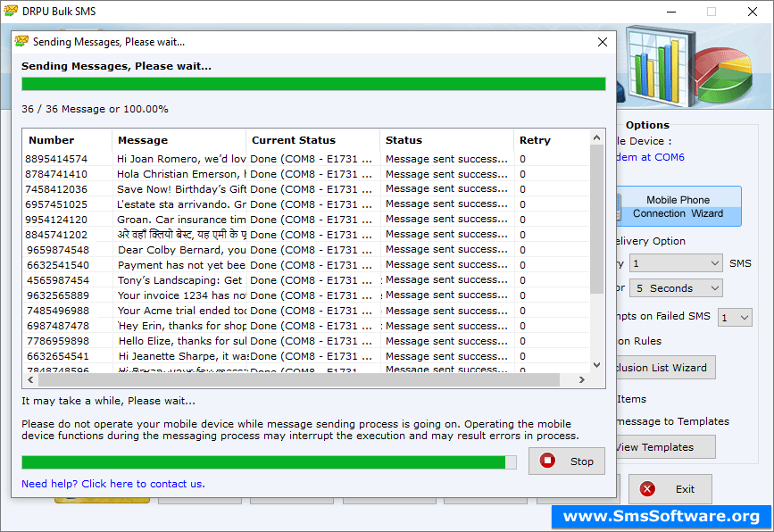Click the Stop button
Viewport: 774px width, 532px height.
click(x=566, y=461)
